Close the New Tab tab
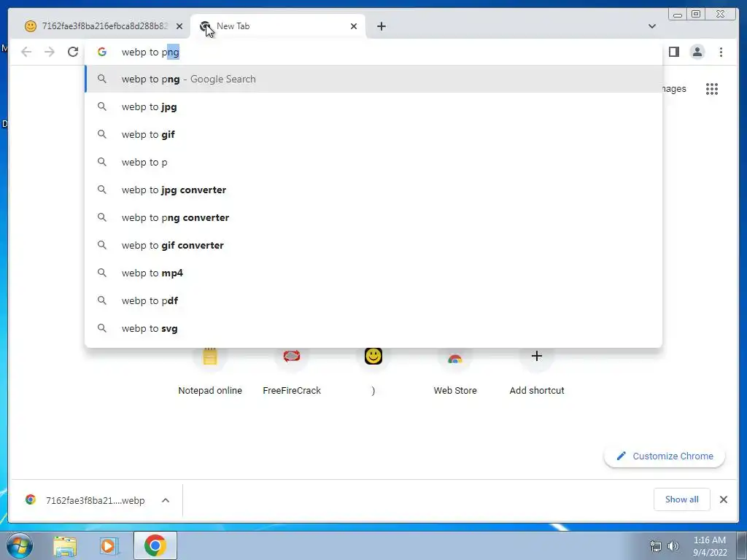Screen dimensions: 747x560 click(x=354, y=26)
